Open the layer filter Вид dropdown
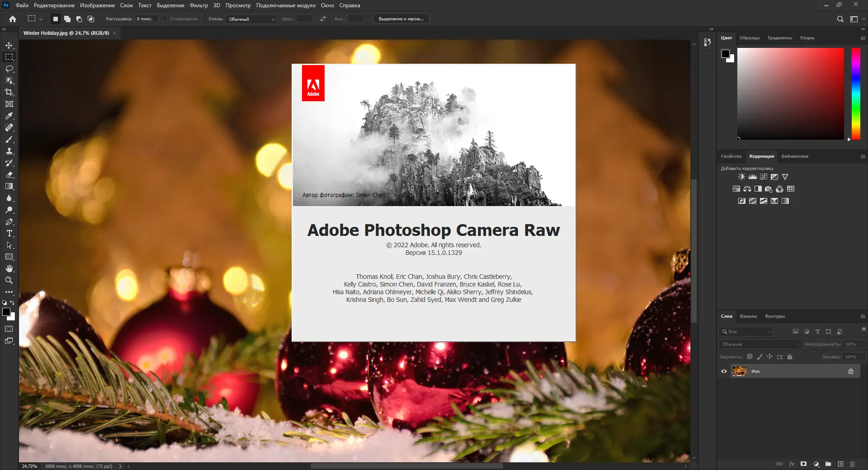Viewport: 868px width, 470px height. [x=746, y=332]
